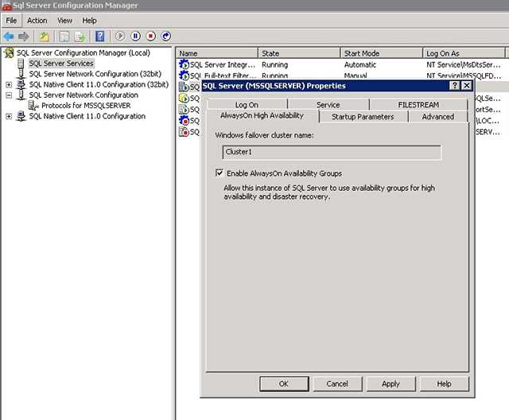Sort by the Name column header

click(217, 53)
